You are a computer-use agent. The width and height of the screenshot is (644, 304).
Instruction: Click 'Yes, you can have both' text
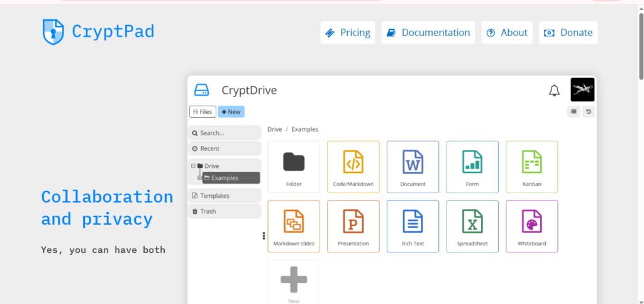click(x=103, y=250)
